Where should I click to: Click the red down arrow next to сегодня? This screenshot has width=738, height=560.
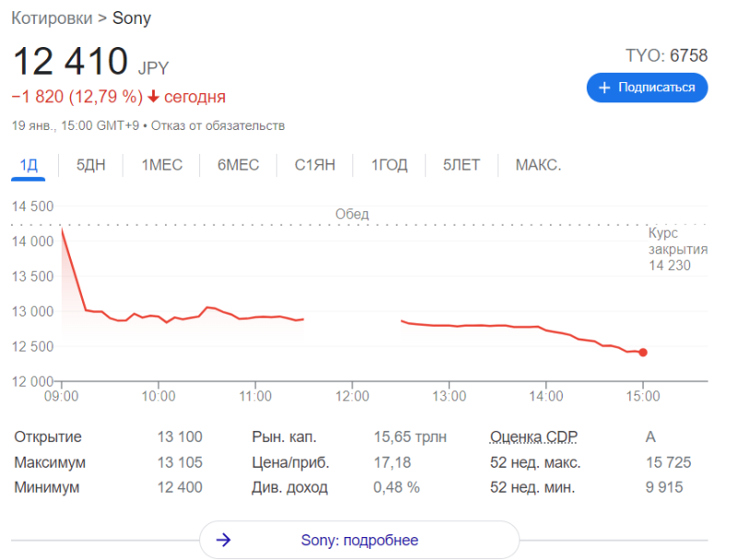[153, 97]
